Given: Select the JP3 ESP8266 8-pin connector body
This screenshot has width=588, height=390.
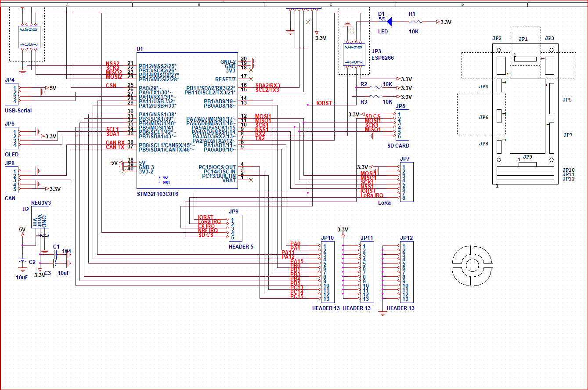Looking at the screenshot, I should [x=354, y=55].
